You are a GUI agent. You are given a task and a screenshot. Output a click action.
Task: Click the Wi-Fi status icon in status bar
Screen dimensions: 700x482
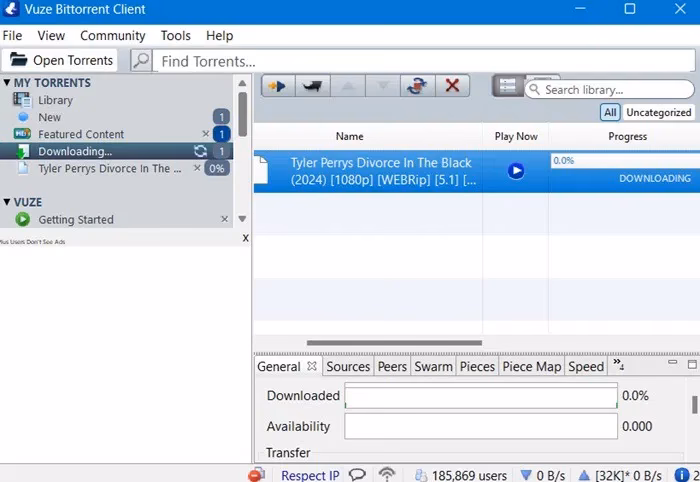387,474
